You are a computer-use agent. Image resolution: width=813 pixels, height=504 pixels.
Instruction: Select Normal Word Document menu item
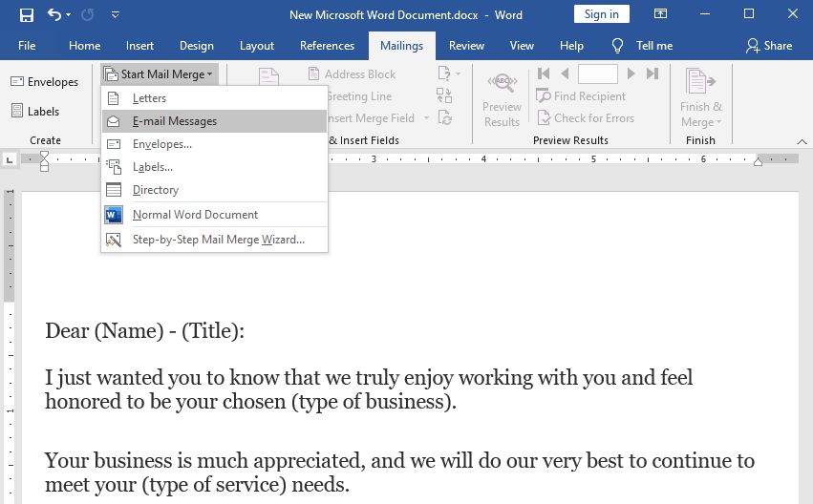(x=215, y=215)
